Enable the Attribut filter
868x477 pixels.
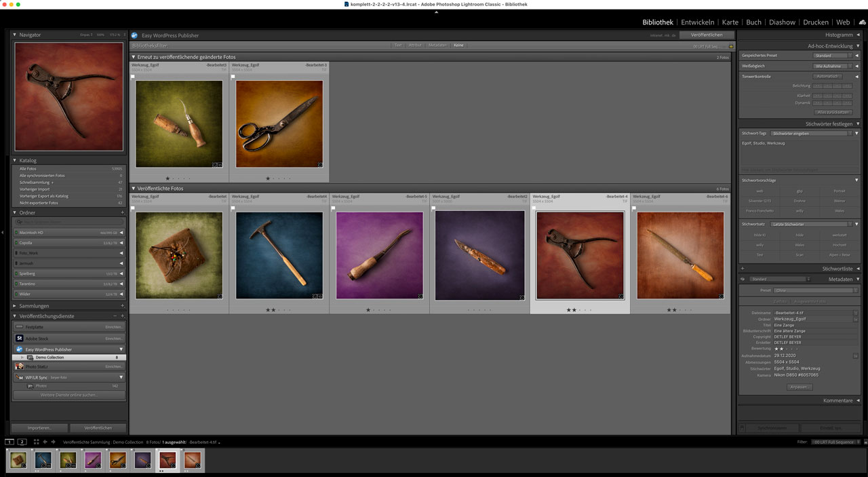[414, 45]
